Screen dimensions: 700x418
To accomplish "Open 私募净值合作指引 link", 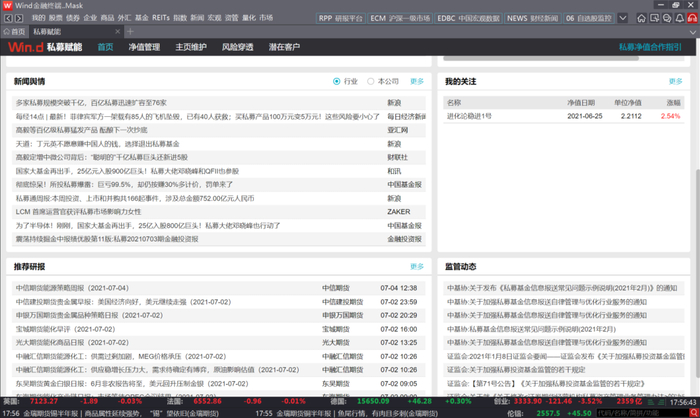I will click(x=650, y=47).
